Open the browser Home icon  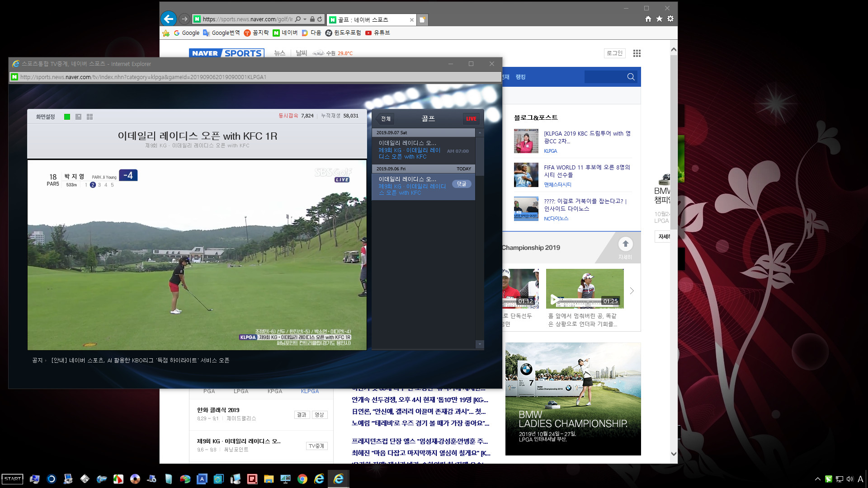(648, 19)
